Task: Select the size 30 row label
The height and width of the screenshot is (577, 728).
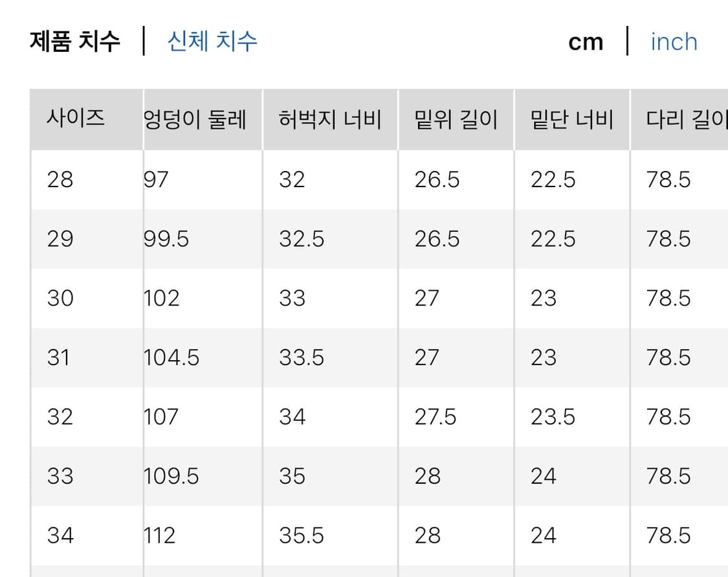Action: 60,299
